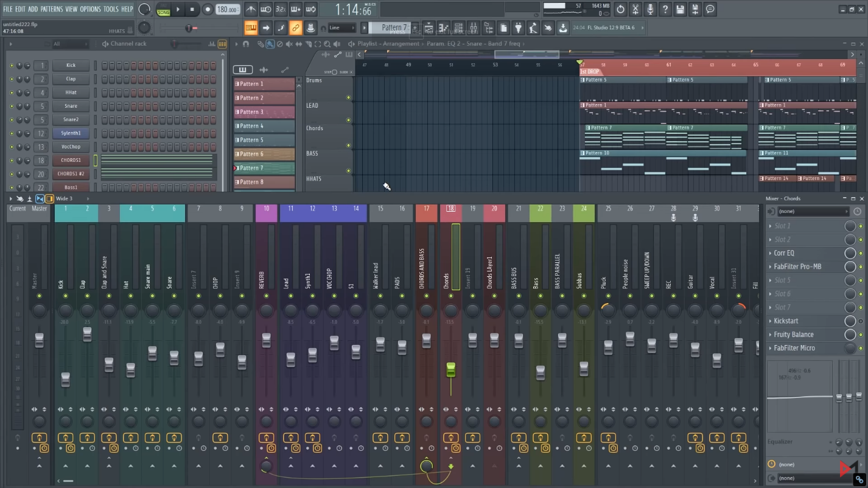Click the multilink to controllers icon
Image resolution: width=868 pixels, height=488 pixels.
[x=295, y=28]
